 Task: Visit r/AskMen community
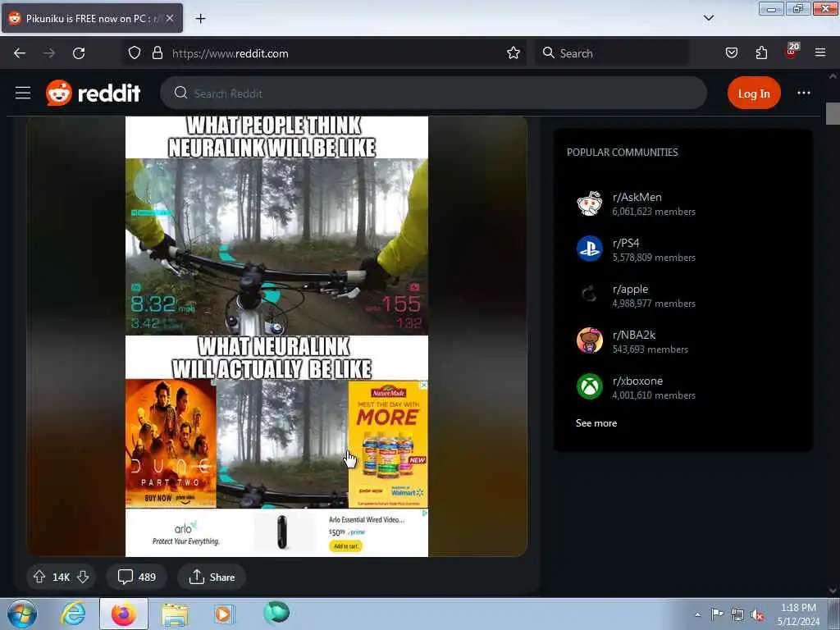coord(637,197)
